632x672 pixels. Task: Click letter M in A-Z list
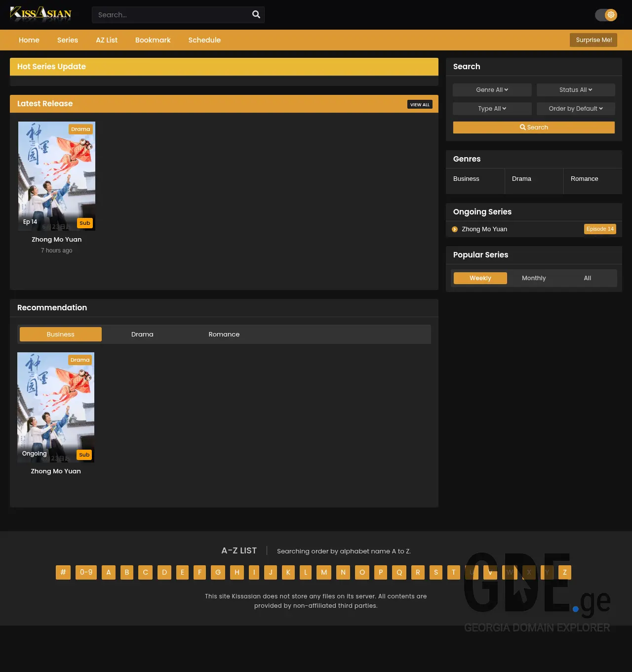tap(324, 572)
